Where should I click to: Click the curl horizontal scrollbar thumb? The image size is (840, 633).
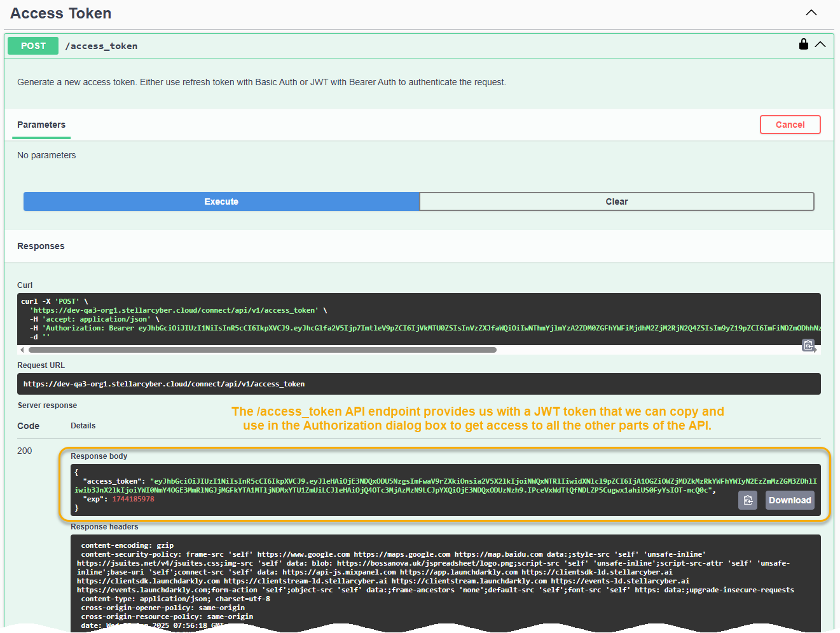tap(262, 350)
